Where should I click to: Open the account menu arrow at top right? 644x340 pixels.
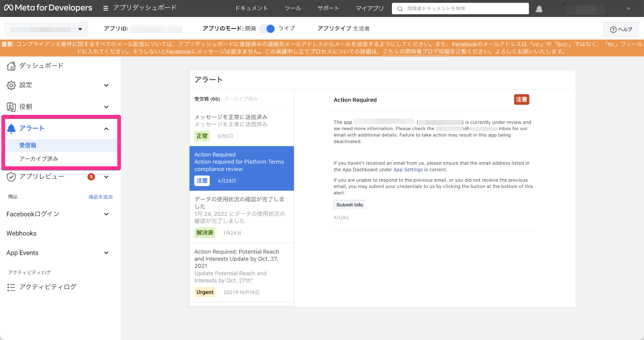(x=628, y=9)
